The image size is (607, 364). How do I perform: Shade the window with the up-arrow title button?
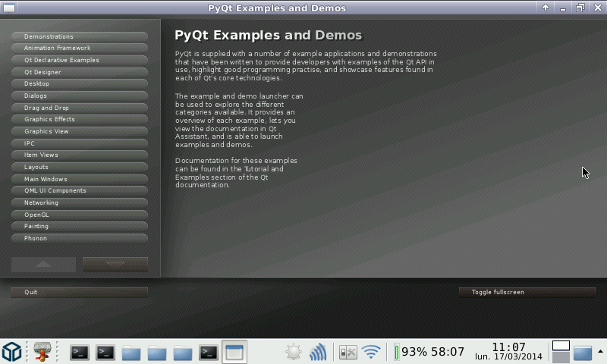coord(546,8)
